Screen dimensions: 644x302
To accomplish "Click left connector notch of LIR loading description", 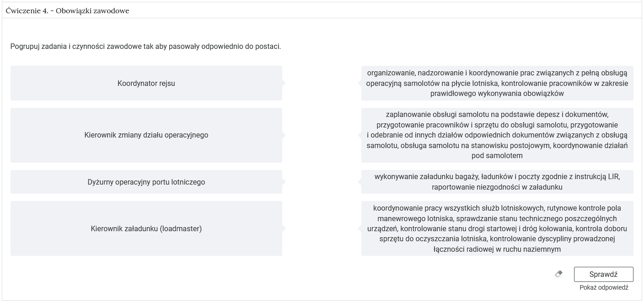I will (x=360, y=182).
